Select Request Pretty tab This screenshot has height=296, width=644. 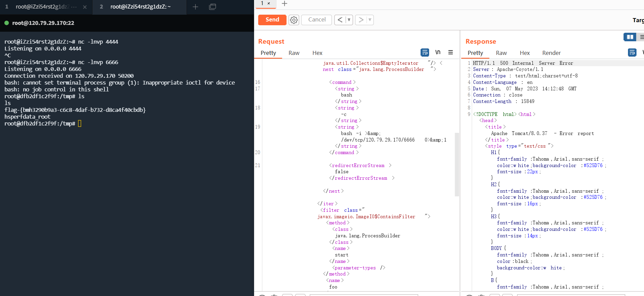coord(268,53)
